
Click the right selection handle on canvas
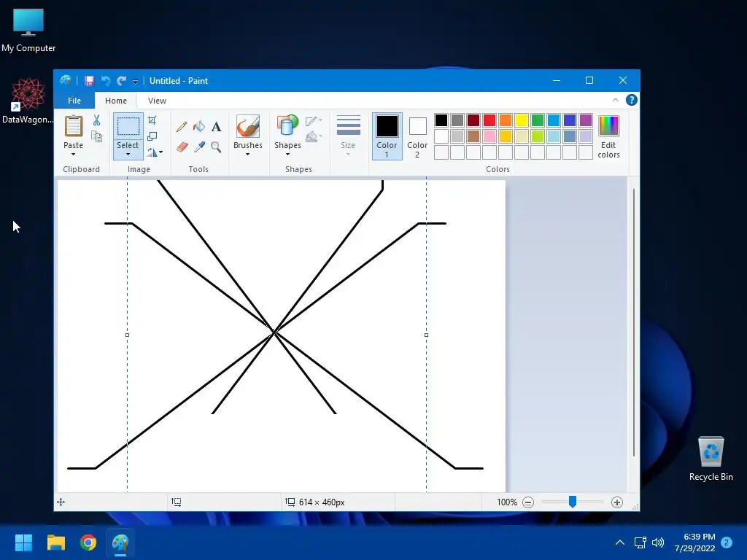point(426,335)
